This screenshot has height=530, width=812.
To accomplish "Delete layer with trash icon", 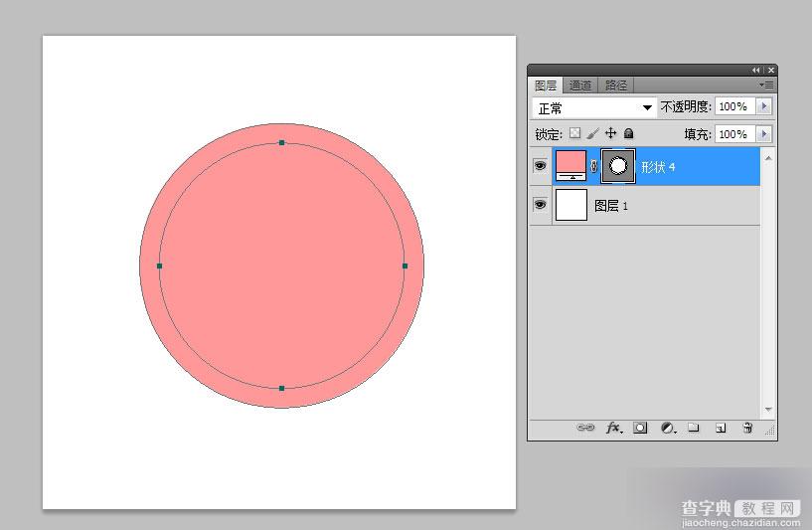I will (x=747, y=428).
